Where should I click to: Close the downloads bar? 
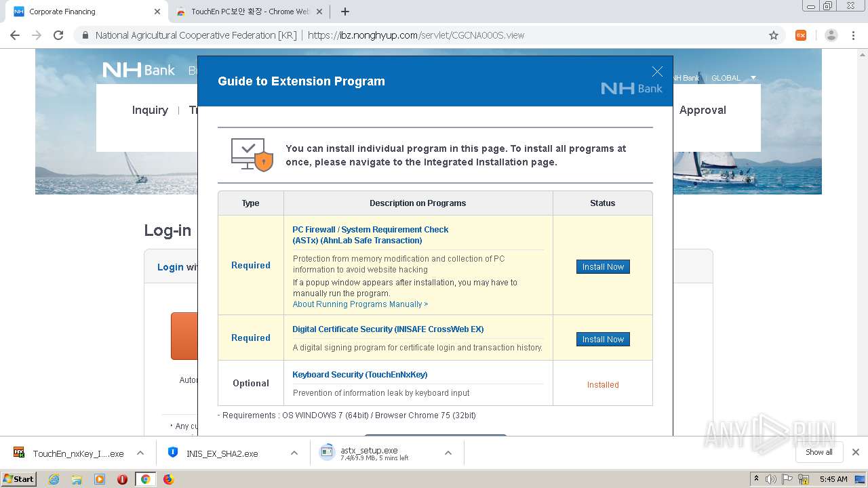[x=856, y=452]
